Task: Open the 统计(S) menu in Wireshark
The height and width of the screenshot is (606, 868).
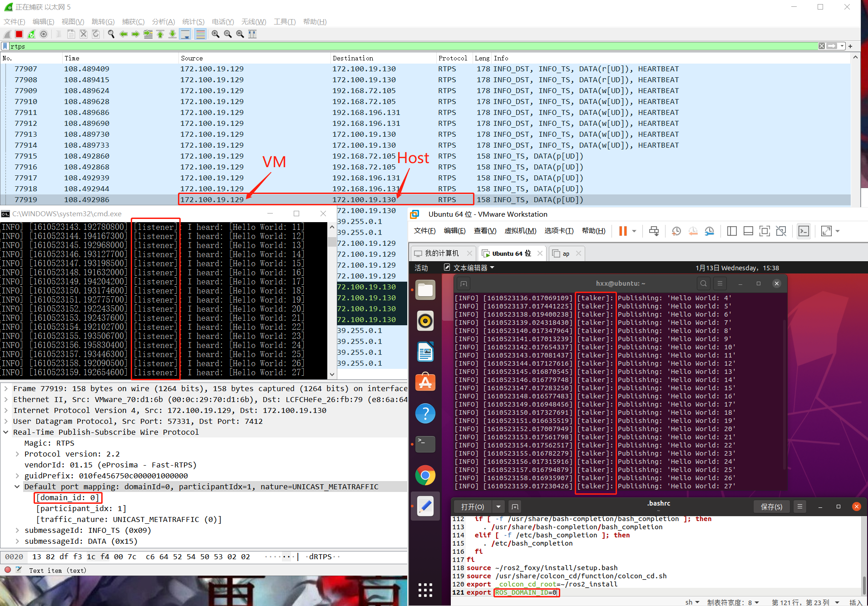Action: pyautogui.click(x=193, y=21)
